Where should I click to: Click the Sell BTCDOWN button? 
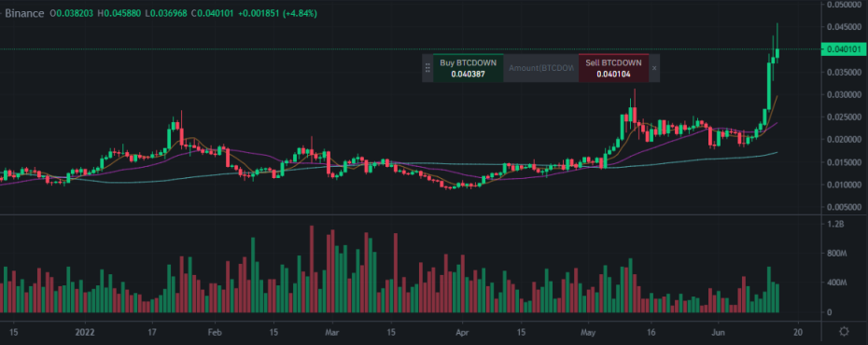613,68
